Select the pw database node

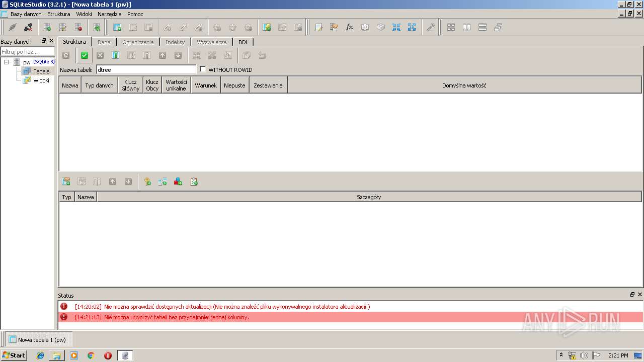tap(27, 62)
